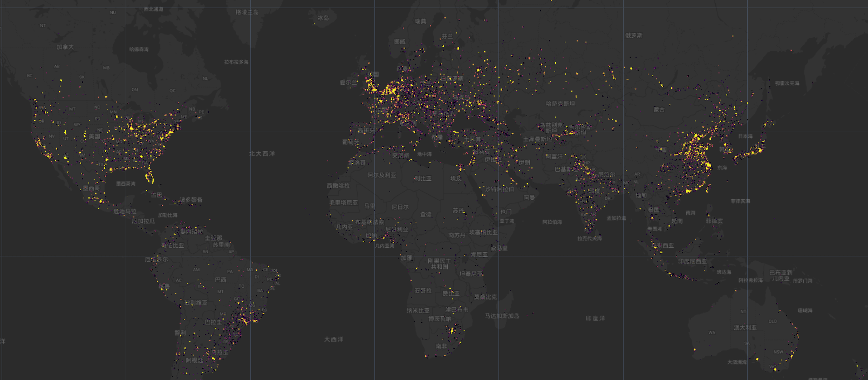
Task: Click the 爱尔兰 label
Action: tap(348, 83)
